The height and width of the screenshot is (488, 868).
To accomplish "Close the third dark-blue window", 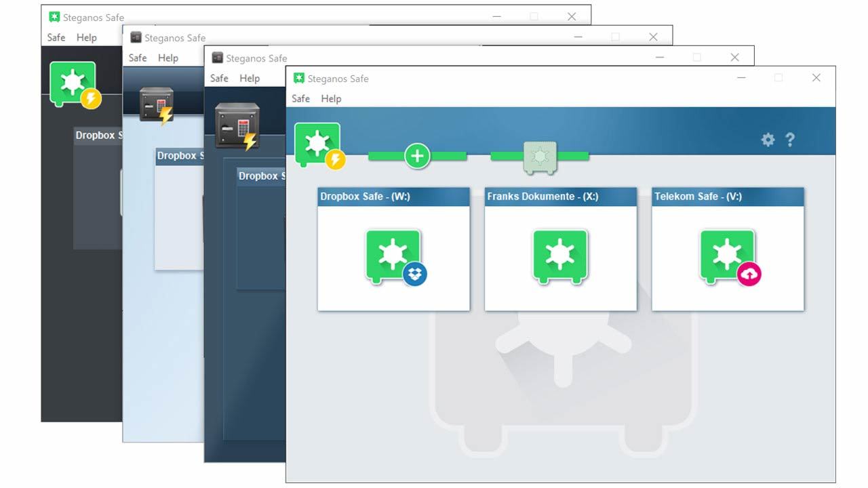I will click(735, 58).
